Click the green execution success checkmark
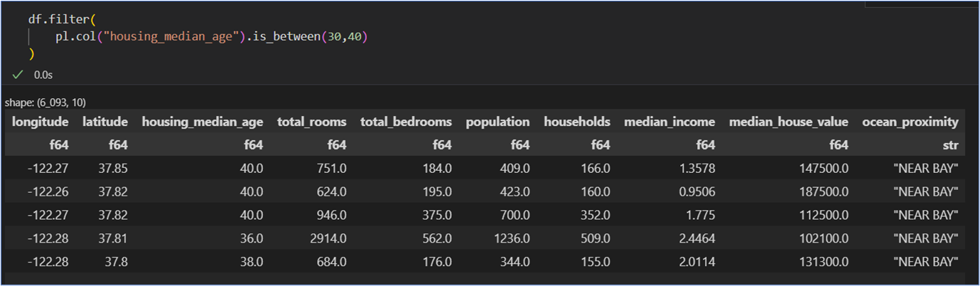The image size is (980, 286). (x=18, y=75)
